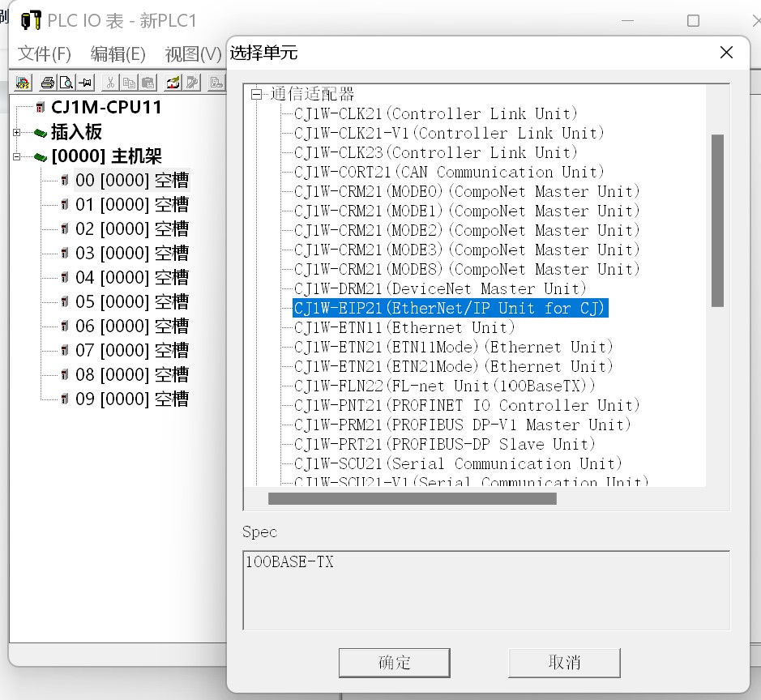Select CJ1W-CRM21 (MODE2) CompoNet Master Unit
This screenshot has width=761, height=700.
[x=467, y=230]
